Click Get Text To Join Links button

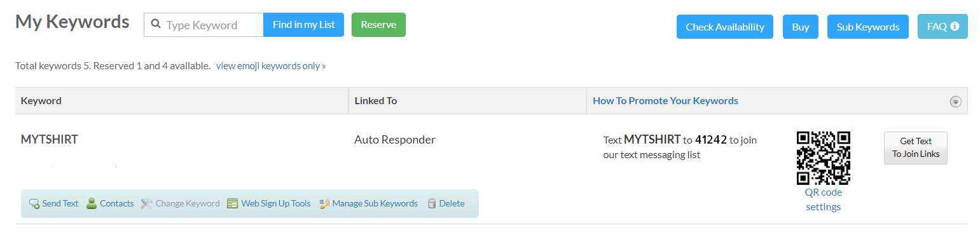[x=916, y=147]
